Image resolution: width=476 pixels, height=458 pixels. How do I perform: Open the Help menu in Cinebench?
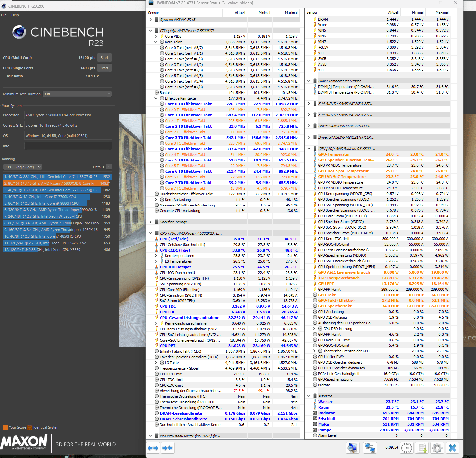click(x=15, y=15)
